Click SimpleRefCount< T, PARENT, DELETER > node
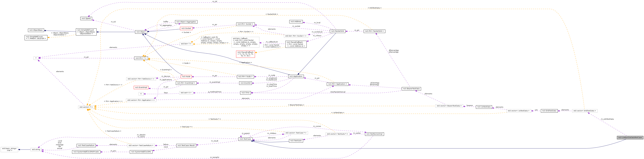Image resolution: width=644 pixels, height=159 pixels. pos(36,38)
